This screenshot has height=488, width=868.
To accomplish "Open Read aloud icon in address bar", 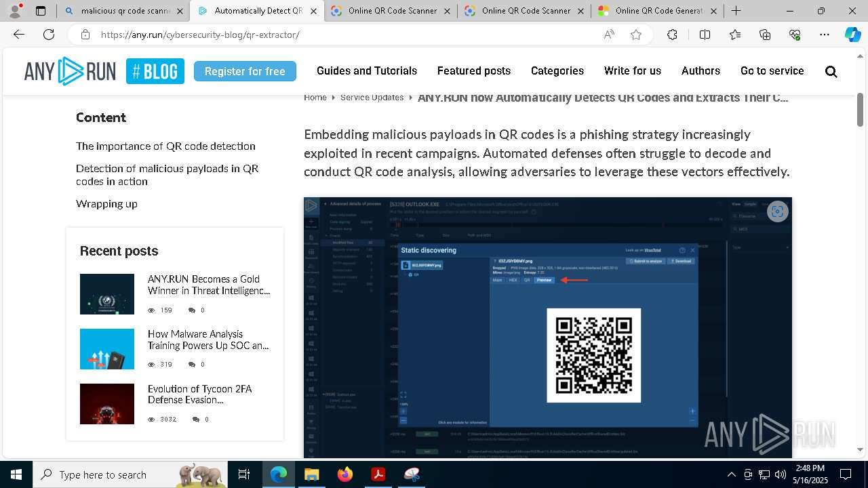I will point(609,35).
